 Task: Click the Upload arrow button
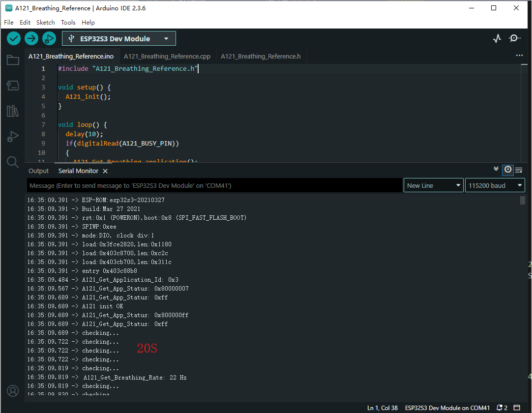coord(31,38)
